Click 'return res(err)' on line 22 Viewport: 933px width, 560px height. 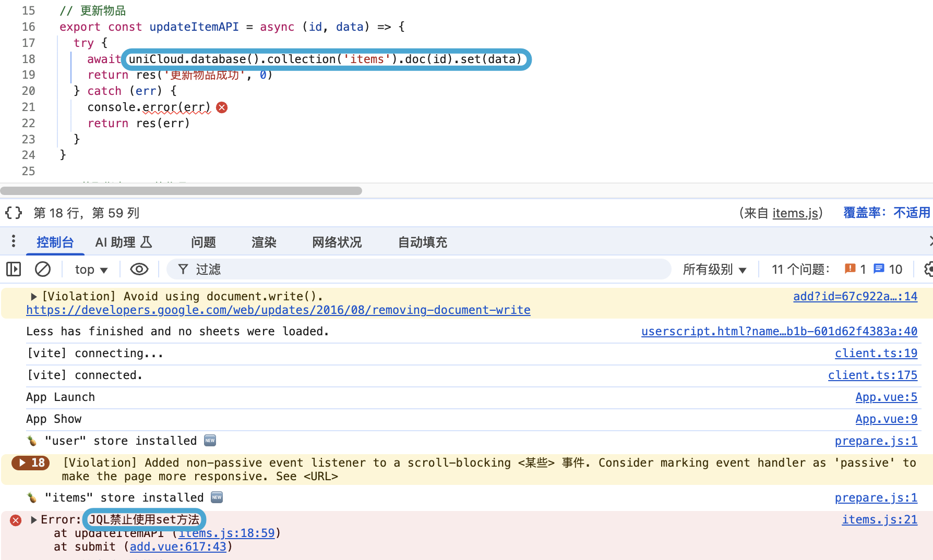pos(139,123)
